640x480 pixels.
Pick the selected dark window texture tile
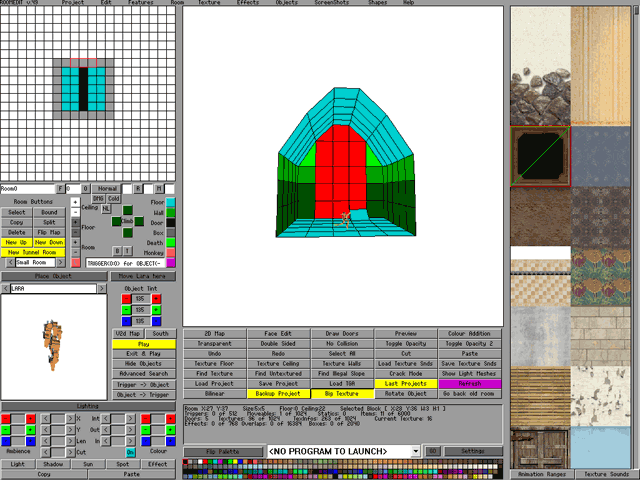pyautogui.click(x=541, y=156)
